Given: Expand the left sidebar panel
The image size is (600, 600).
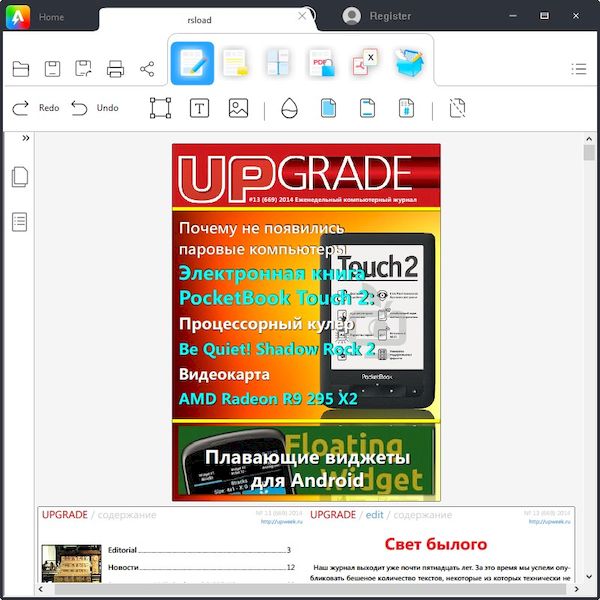Looking at the screenshot, I should 26,138.
